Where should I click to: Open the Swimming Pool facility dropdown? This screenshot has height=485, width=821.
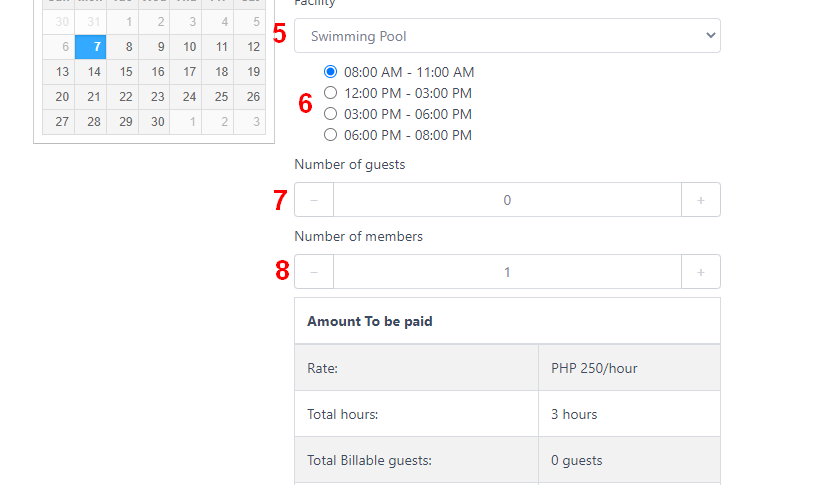click(507, 36)
